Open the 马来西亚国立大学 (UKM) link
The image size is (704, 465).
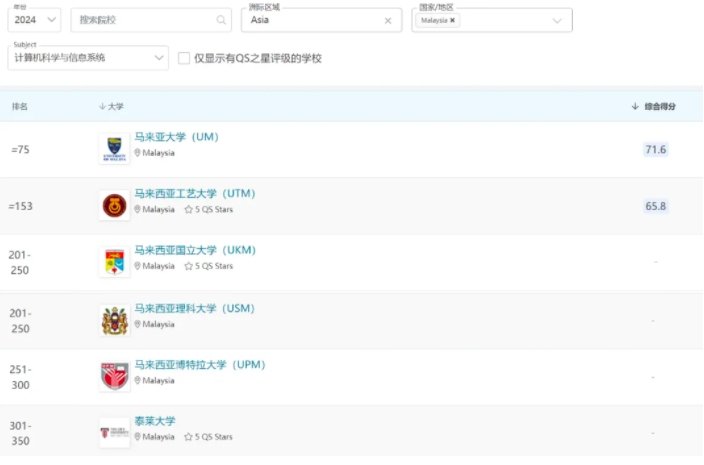pyautogui.click(x=195, y=250)
